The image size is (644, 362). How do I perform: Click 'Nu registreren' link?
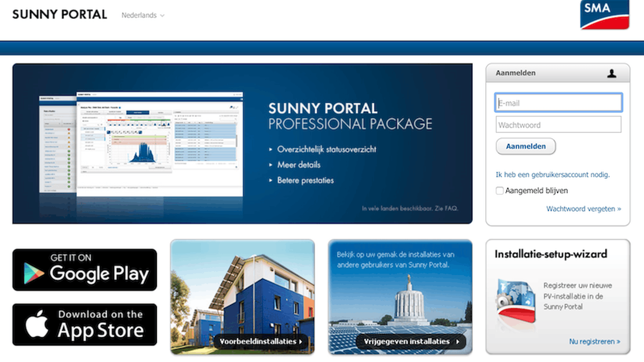[x=595, y=342]
